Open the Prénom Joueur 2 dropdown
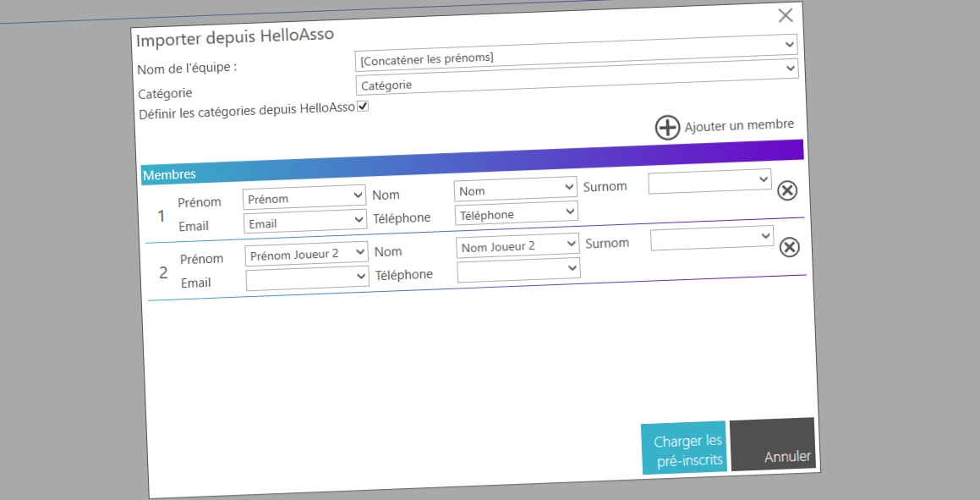Screen dimensions: 980x500 [x=306, y=254]
